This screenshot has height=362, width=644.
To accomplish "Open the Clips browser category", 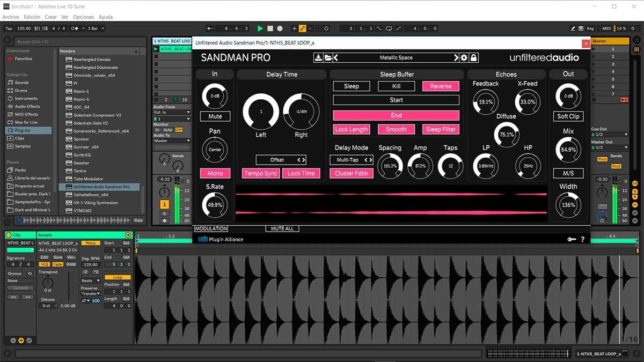I will [x=19, y=138].
